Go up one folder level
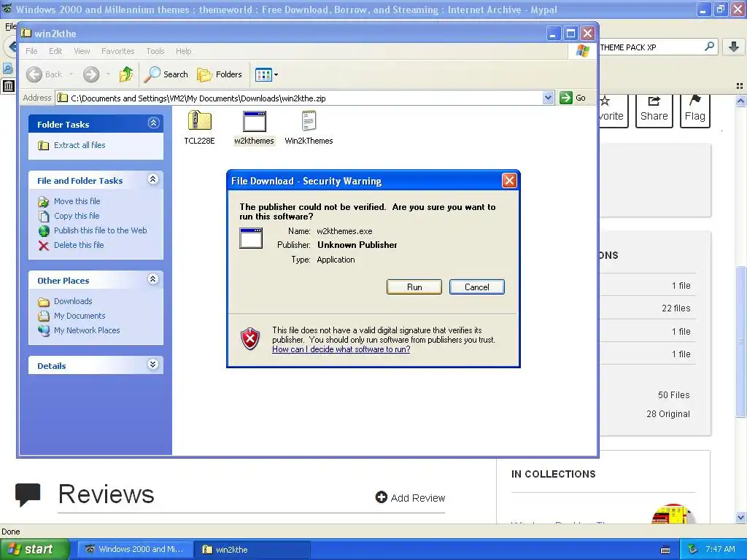Viewport: 747px width, 560px height. point(126,74)
